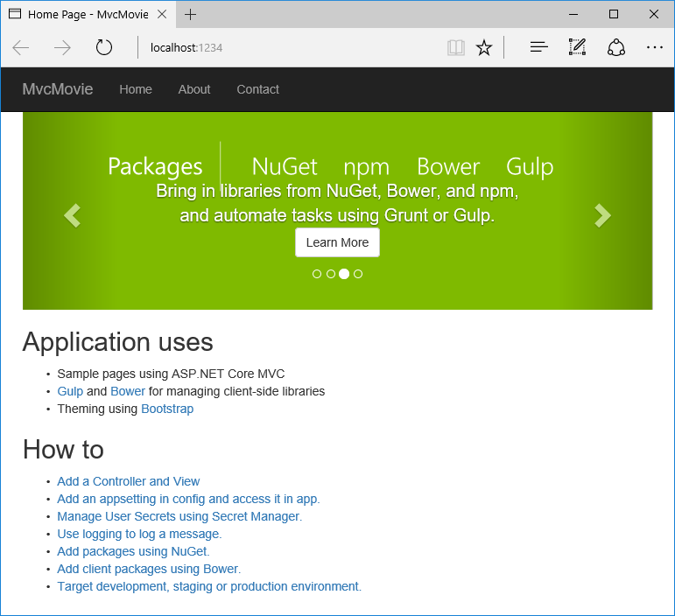Refresh the page
675x616 pixels.
click(x=104, y=47)
